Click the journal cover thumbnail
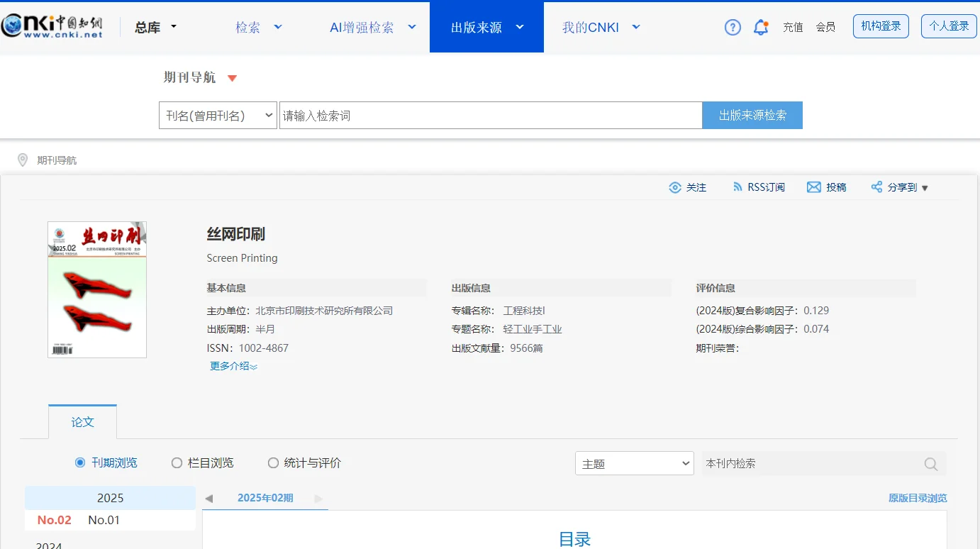This screenshot has height=549, width=980. (x=97, y=289)
